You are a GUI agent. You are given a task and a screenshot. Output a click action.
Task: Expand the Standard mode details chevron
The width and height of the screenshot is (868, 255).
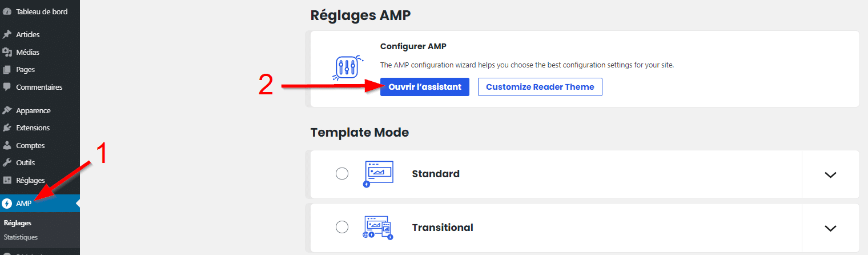[830, 174]
